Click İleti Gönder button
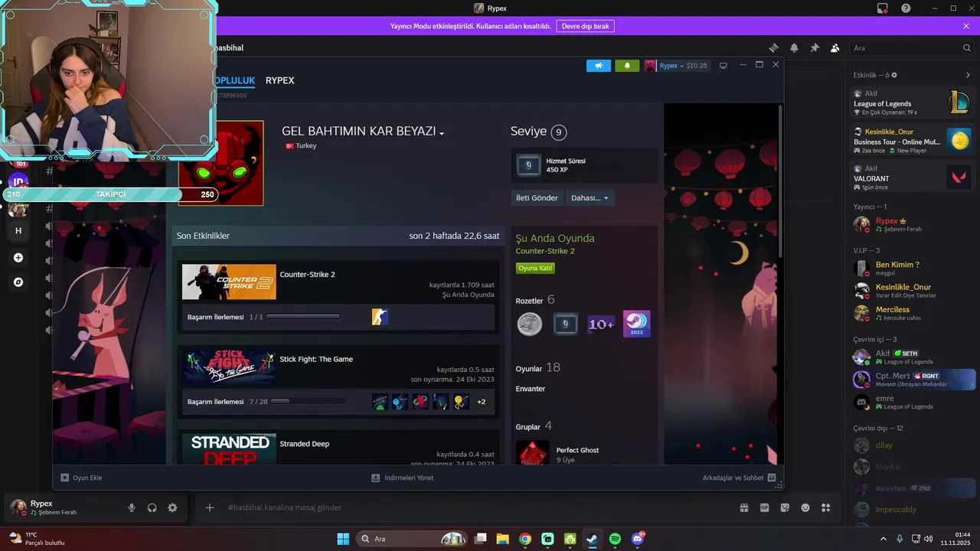The image size is (980, 551). point(537,197)
